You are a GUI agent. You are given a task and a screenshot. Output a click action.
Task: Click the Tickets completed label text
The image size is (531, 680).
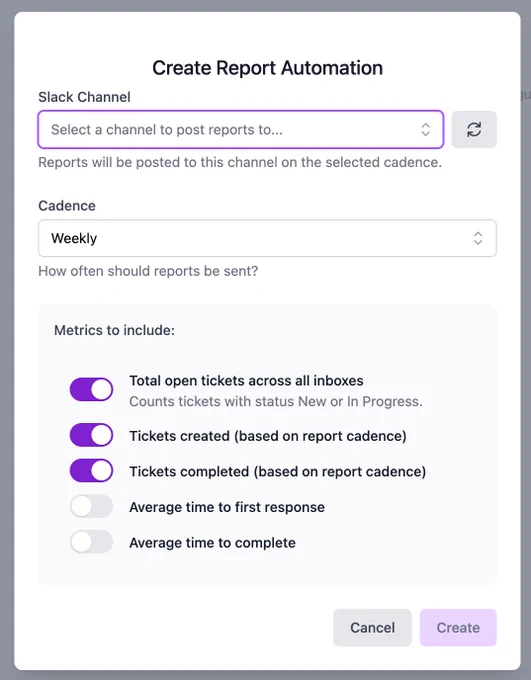(x=278, y=471)
